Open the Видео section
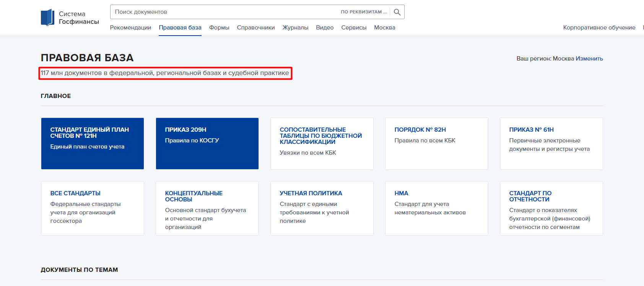Screen dimensions: 644x286 point(325,28)
